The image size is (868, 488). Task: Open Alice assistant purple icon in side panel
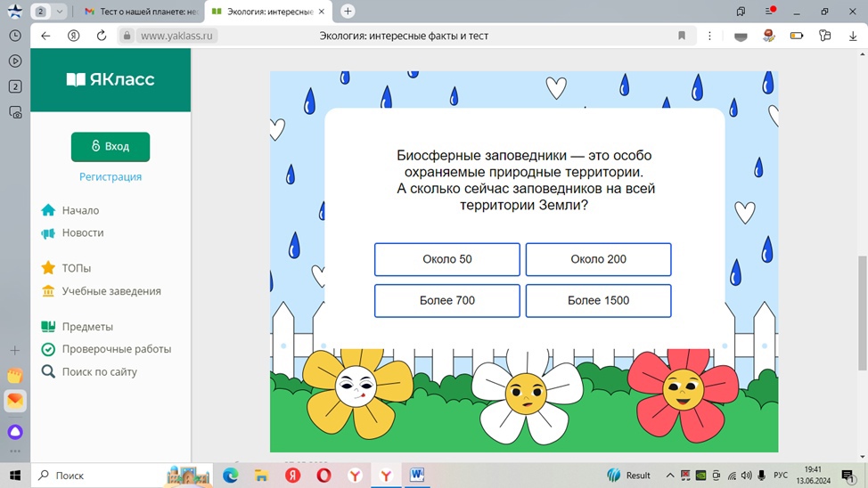15,432
